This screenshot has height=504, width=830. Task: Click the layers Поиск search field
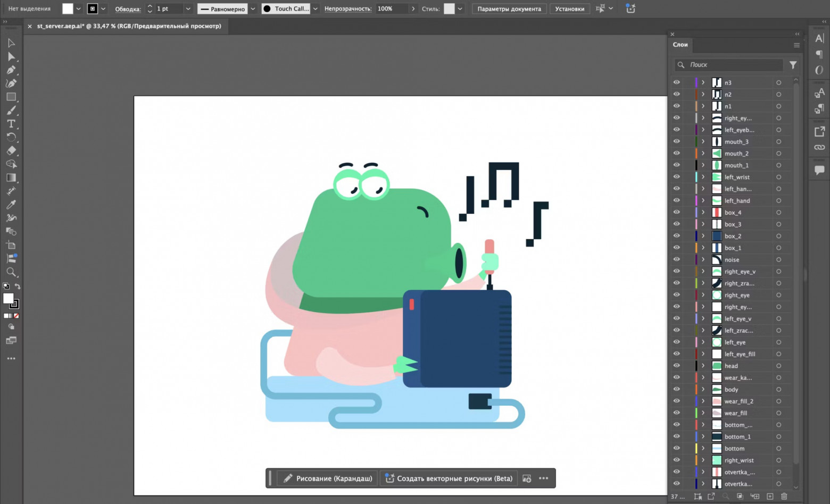click(x=729, y=65)
